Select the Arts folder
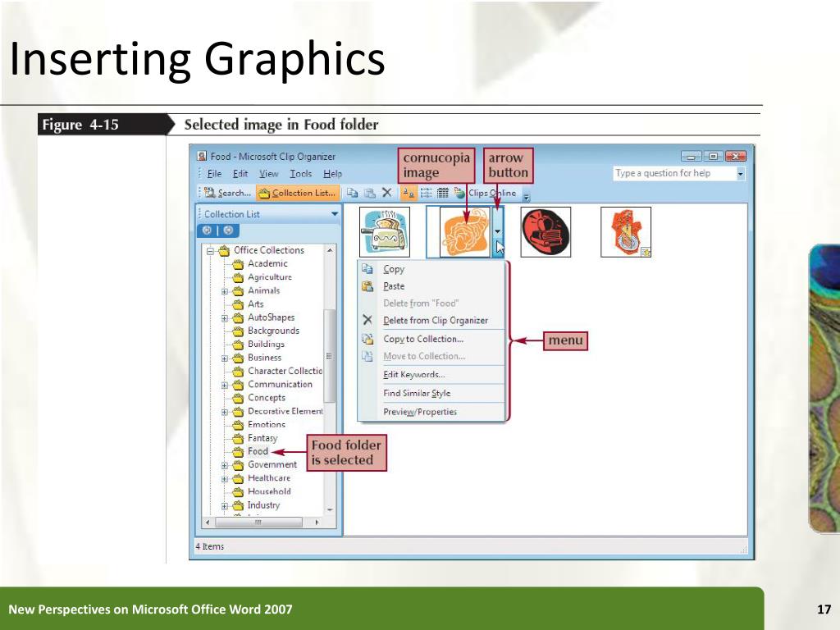 click(249, 304)
